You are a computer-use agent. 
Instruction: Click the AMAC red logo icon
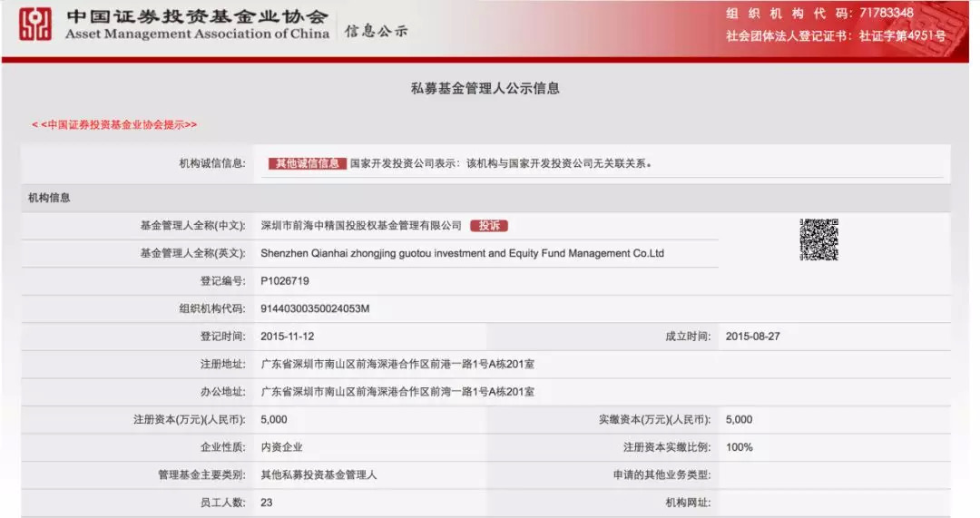coord(35,24)
